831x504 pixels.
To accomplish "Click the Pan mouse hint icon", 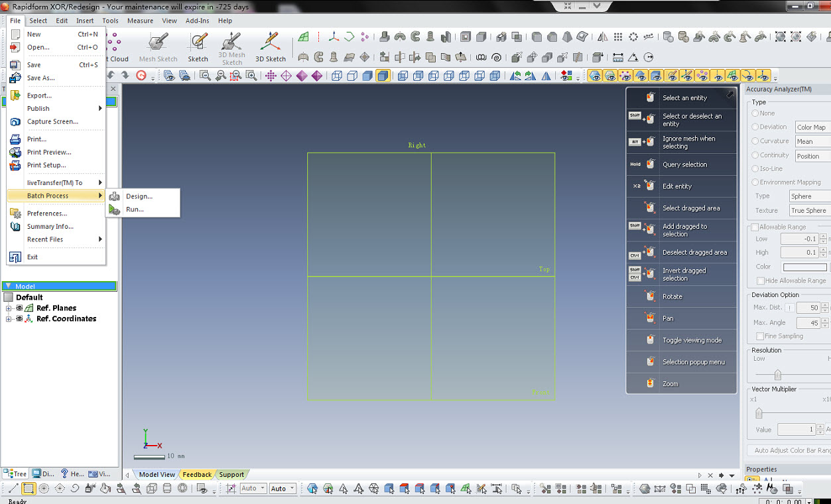I will (650, 318).
